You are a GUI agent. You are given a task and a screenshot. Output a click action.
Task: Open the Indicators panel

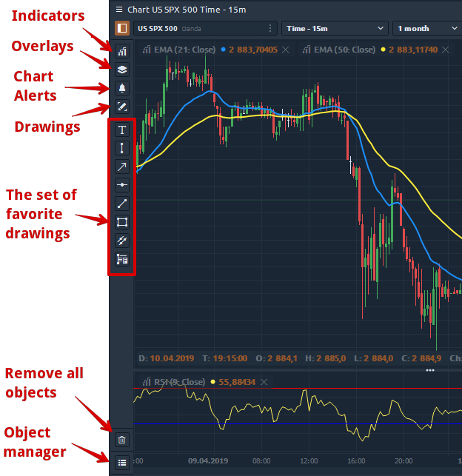click(x=122, y=52)
